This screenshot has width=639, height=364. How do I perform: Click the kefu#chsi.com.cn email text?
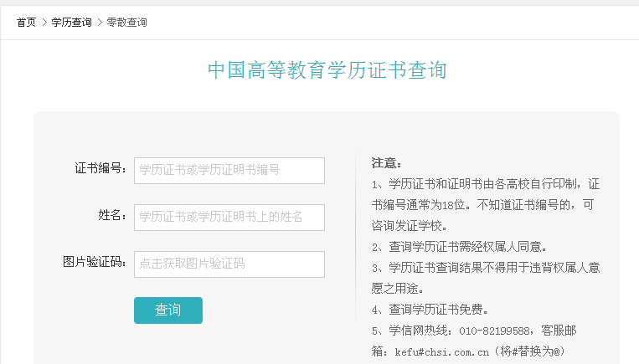[441, 351]
